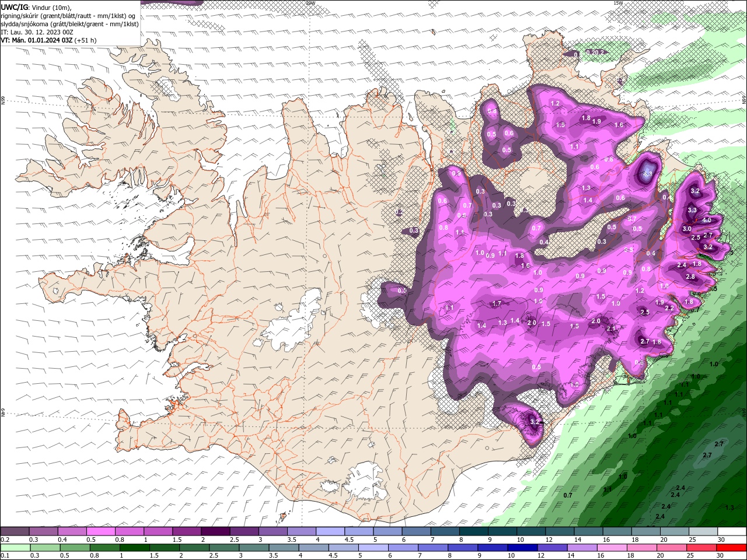This screenshot has height=560, width=747.
Task: Click the '20W' longitude label
Action: click(310, 3)
